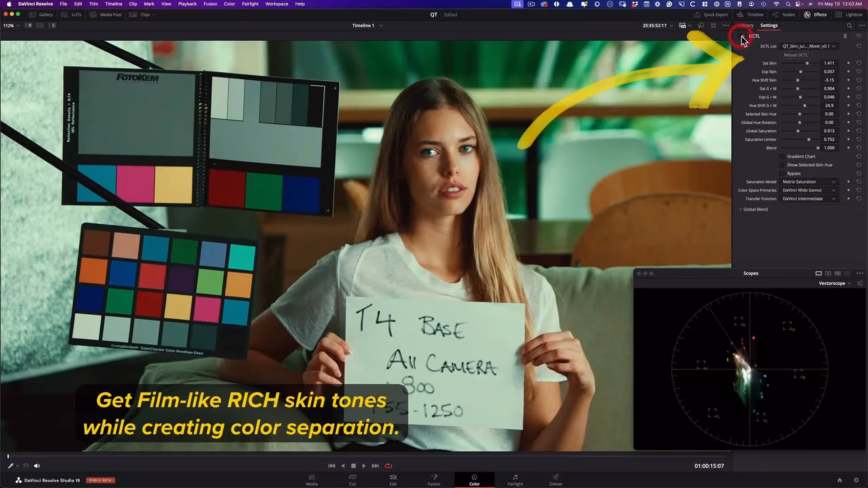868x488 pixels.
Task: Adjust the Hue Shift G + M slider
Action: [x=805, y=105]
